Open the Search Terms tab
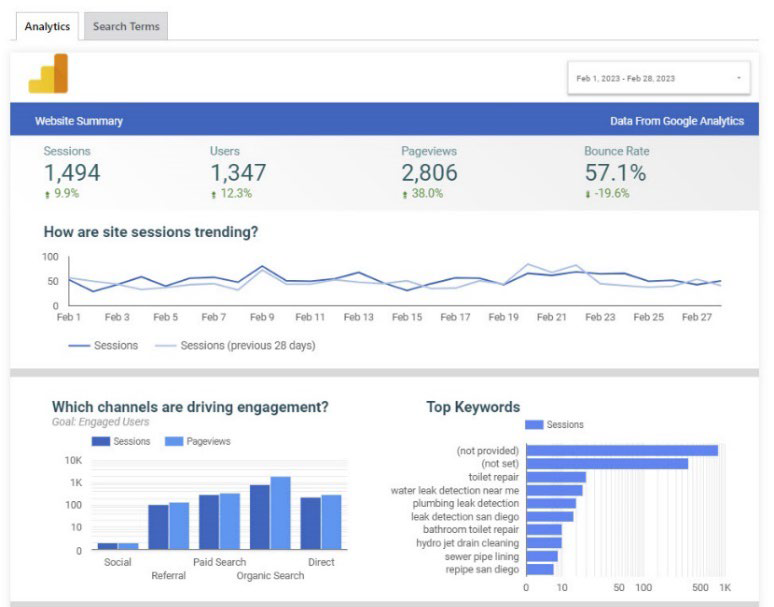Image resolution: width=774 pixels, height=607 pixels. click(x=126, y=27)
